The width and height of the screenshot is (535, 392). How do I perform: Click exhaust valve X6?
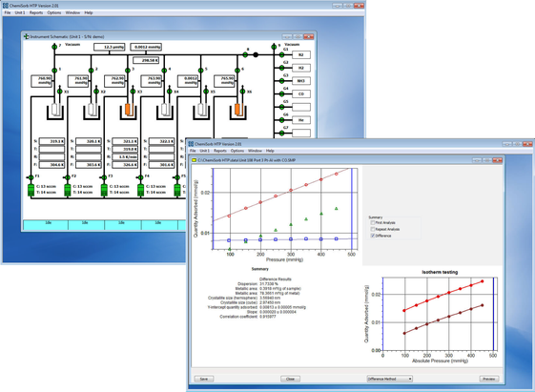click(x=242, y=92)
